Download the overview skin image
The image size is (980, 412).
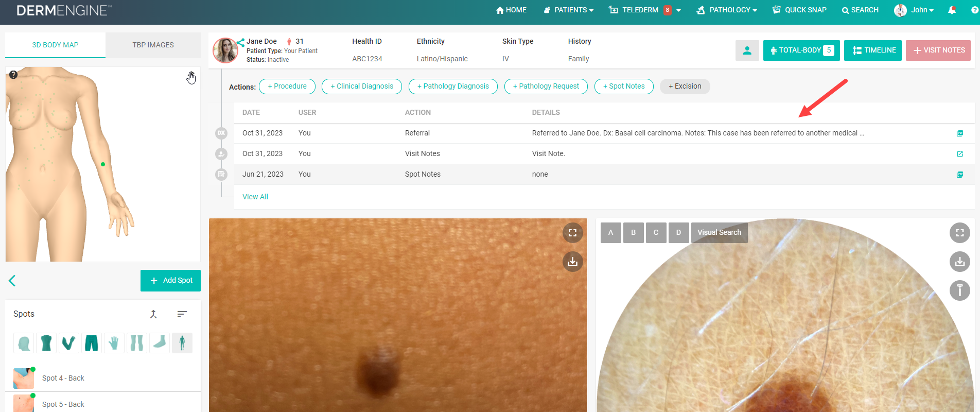[x=572, y=262]
